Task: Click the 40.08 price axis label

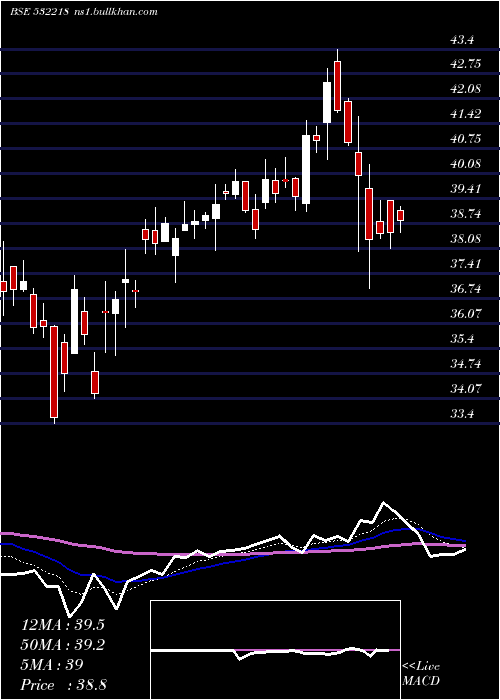Action: 466,164
